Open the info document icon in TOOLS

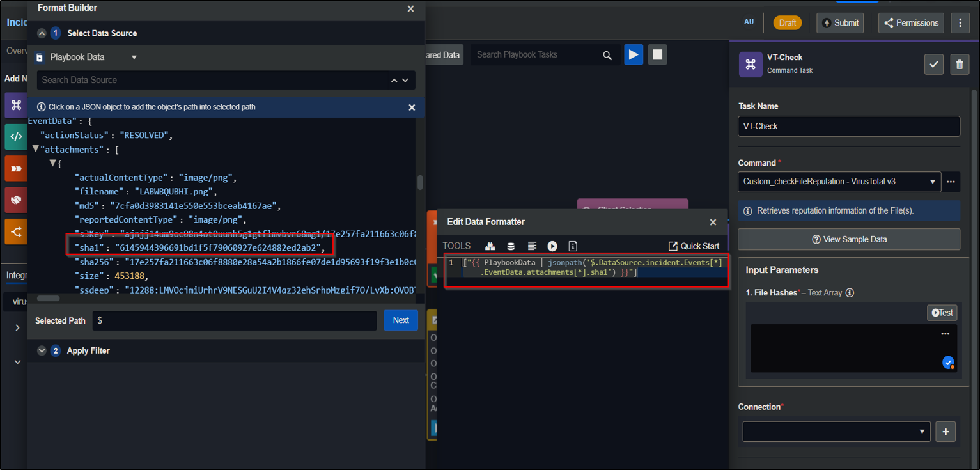point(573,246)
